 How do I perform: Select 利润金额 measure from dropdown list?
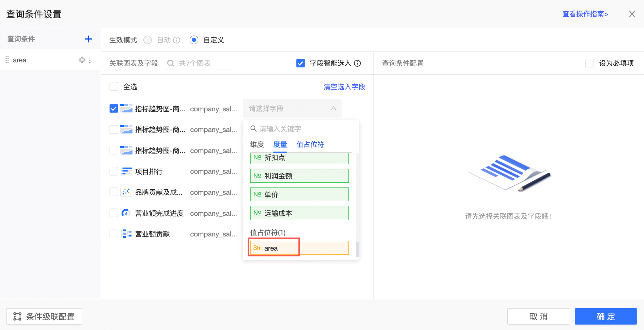299,176
